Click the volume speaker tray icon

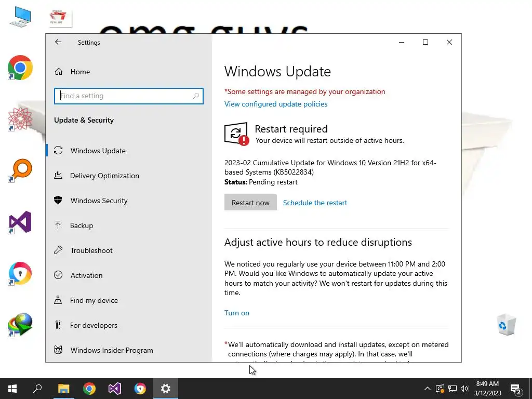click(x=464, y=389)
